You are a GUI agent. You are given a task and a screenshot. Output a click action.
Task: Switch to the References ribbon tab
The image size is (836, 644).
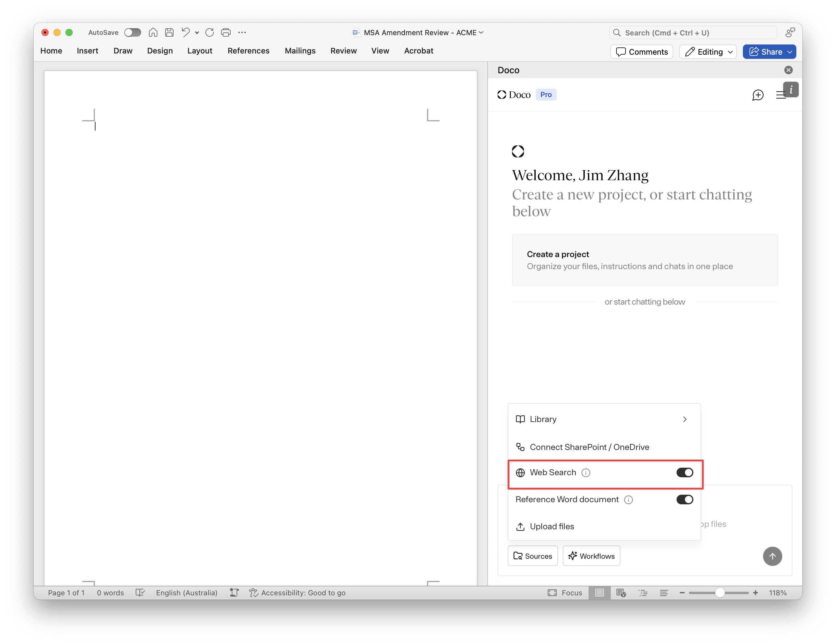coord(248,50)
